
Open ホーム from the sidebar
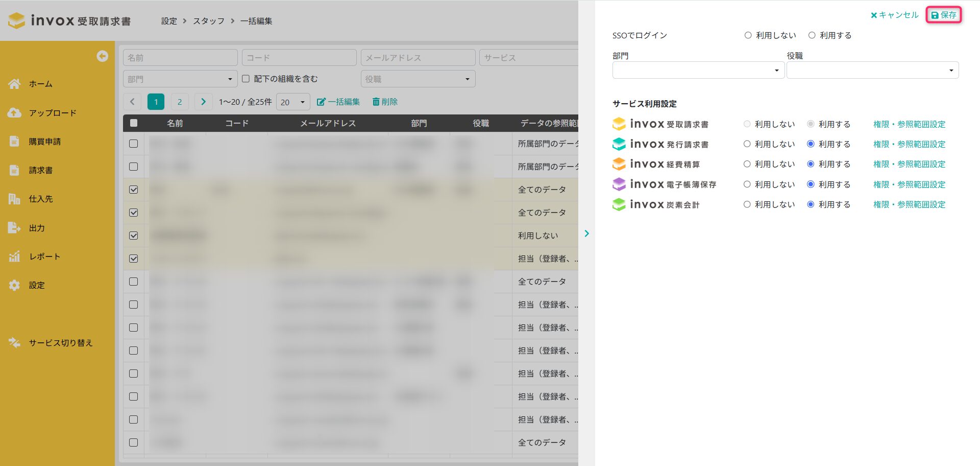click(x=41, y=84)
